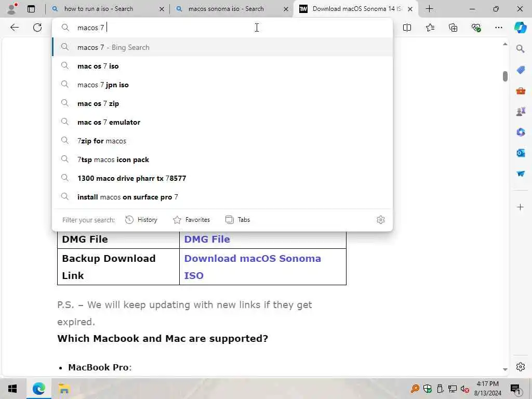Viewport: 532px width, 399px height.
Task: Open sidebar Outlook icon
Action: (x=521, y=153)
